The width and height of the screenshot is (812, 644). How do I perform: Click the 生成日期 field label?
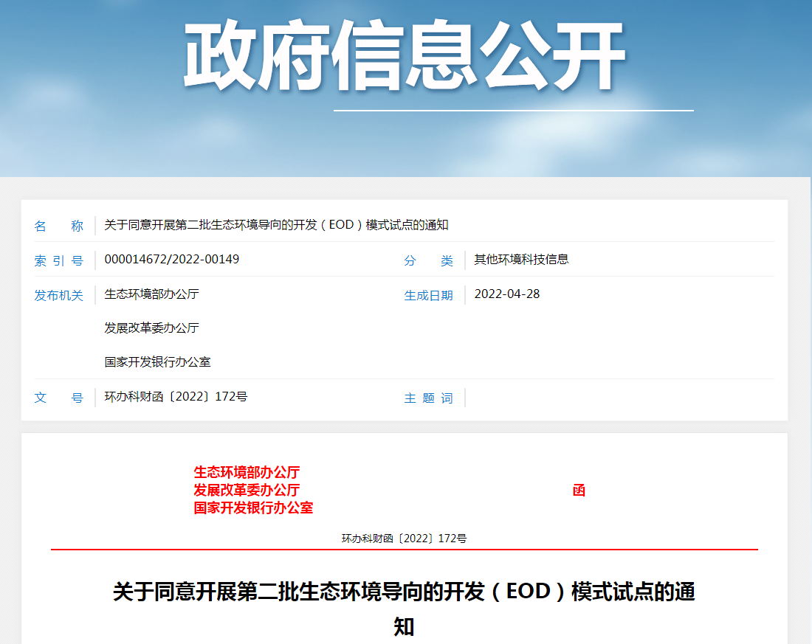[x=428, y=295]
